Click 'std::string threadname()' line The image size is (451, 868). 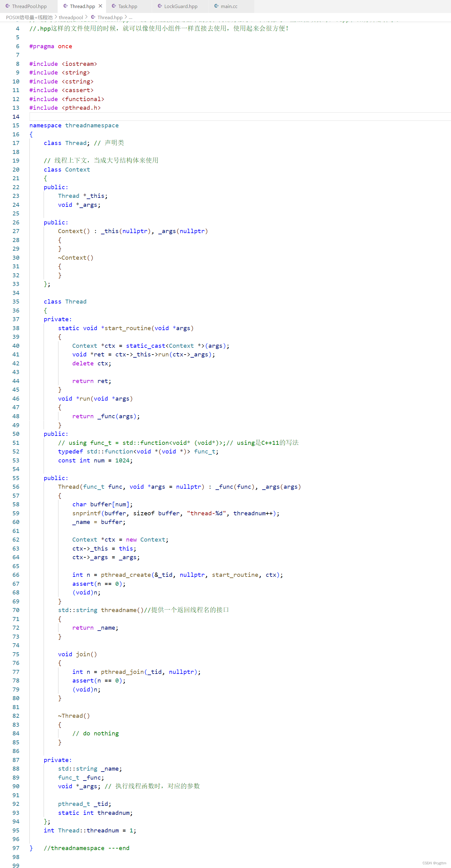[x=101, y=610]
